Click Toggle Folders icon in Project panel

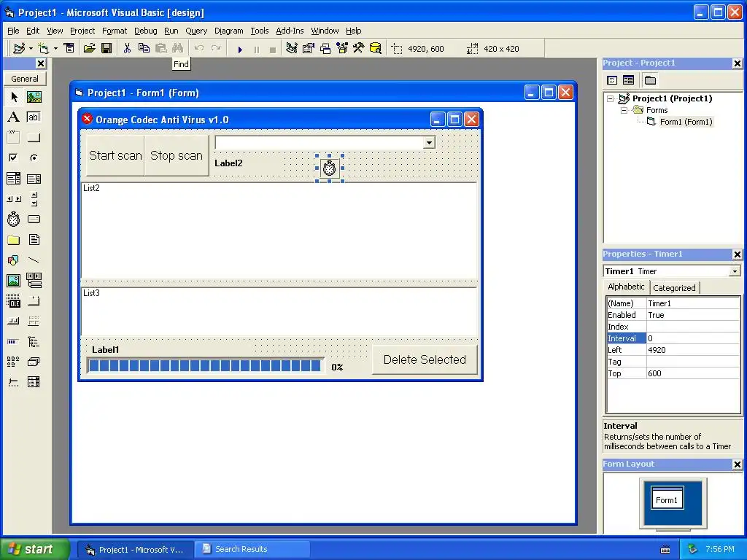tap(650, 80)
